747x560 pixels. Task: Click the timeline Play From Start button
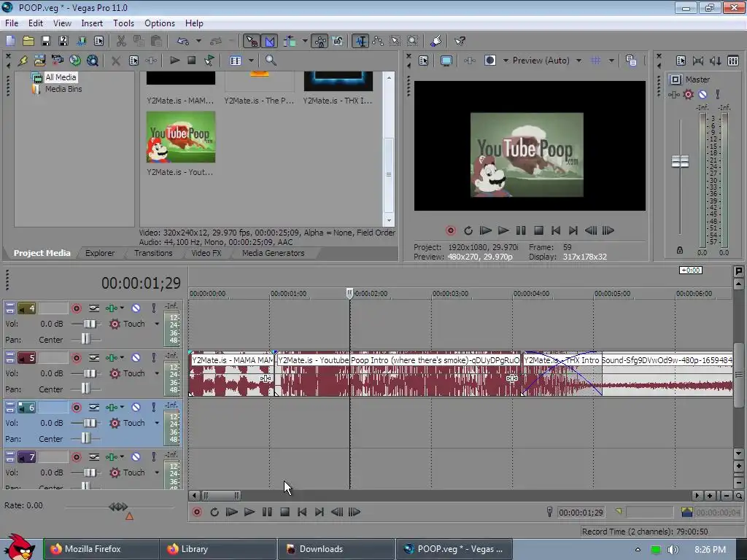point(231,512)
